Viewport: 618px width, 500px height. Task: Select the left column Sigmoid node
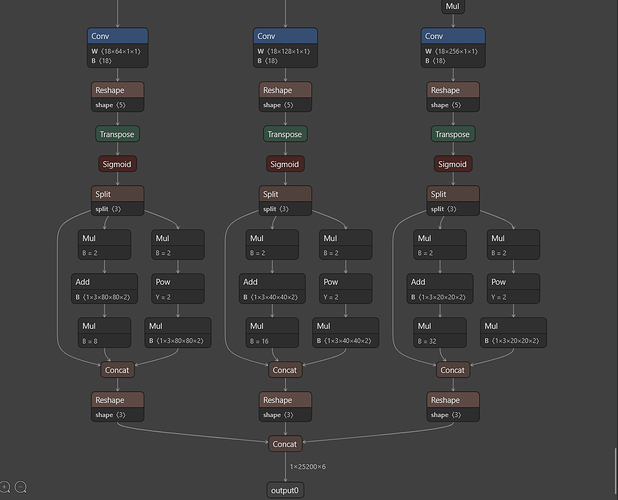point(117,164)
